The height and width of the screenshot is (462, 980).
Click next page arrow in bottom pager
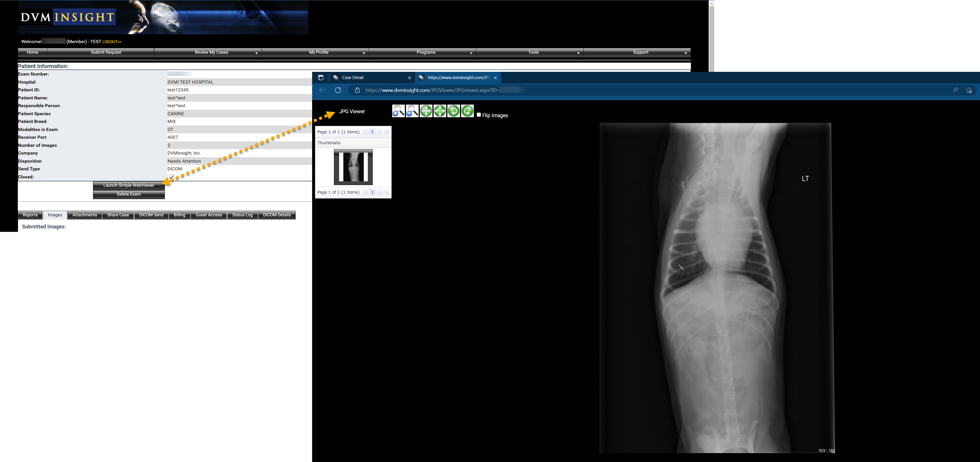tap(379, 192)
